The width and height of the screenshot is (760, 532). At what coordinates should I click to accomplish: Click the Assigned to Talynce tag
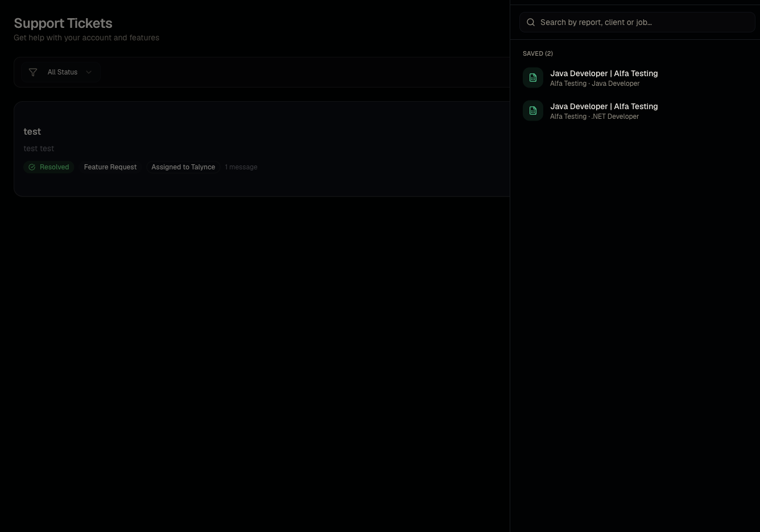pos(183,167)
